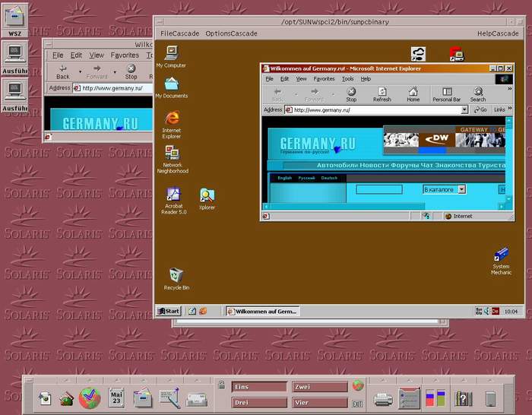
Task: Open the Xplorer desktop shortcut
Action: point(207,199)
